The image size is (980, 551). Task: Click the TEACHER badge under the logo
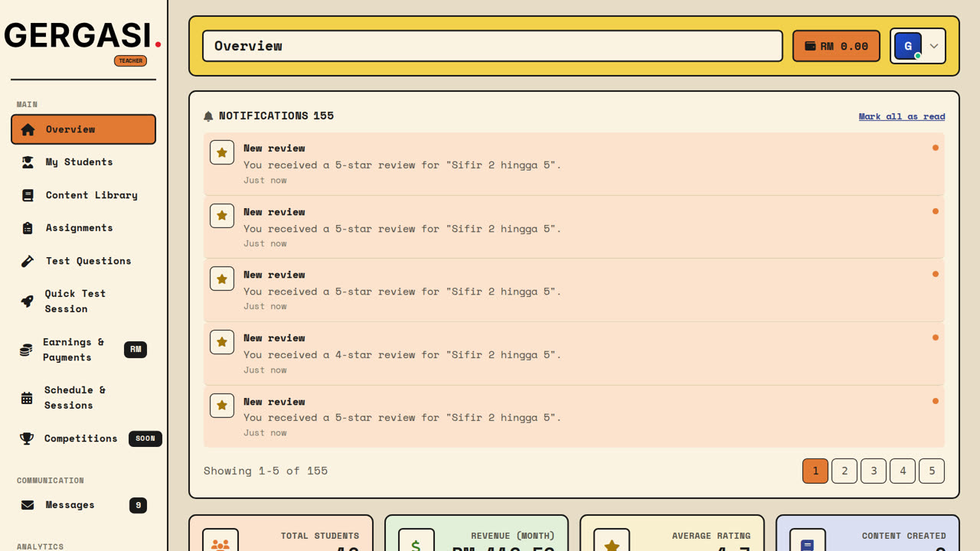(x=130, y=61)
